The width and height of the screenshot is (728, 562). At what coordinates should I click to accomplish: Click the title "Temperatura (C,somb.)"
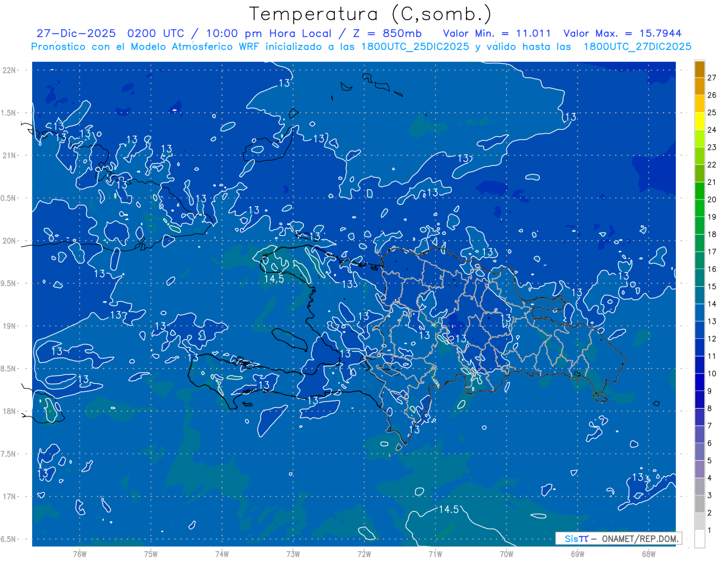(x=370, y=14)
